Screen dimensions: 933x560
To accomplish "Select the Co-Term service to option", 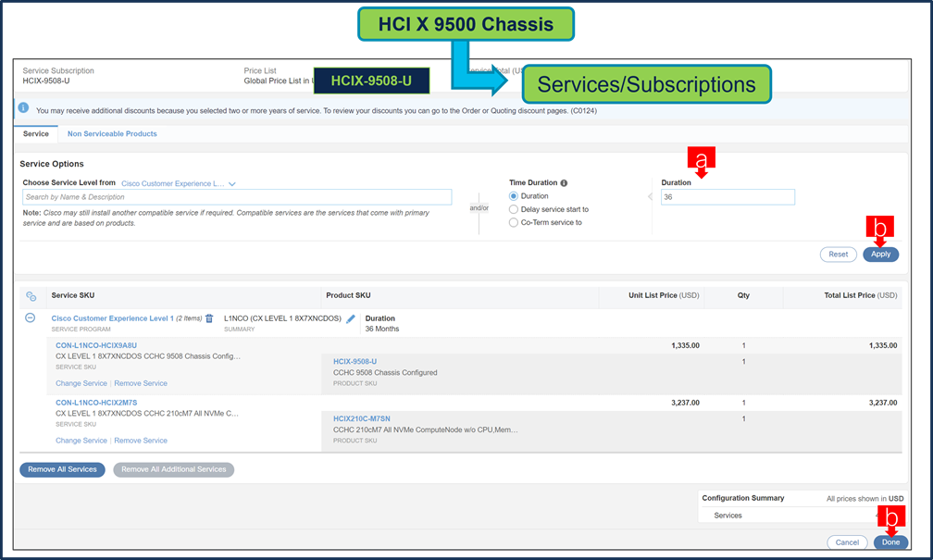I will 514,222.
